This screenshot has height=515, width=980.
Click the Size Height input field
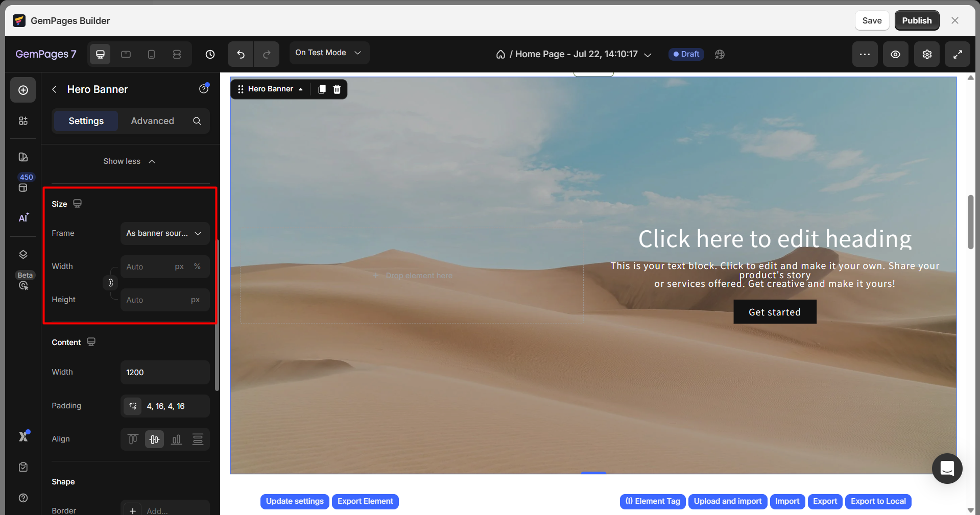tap(165, 300)
